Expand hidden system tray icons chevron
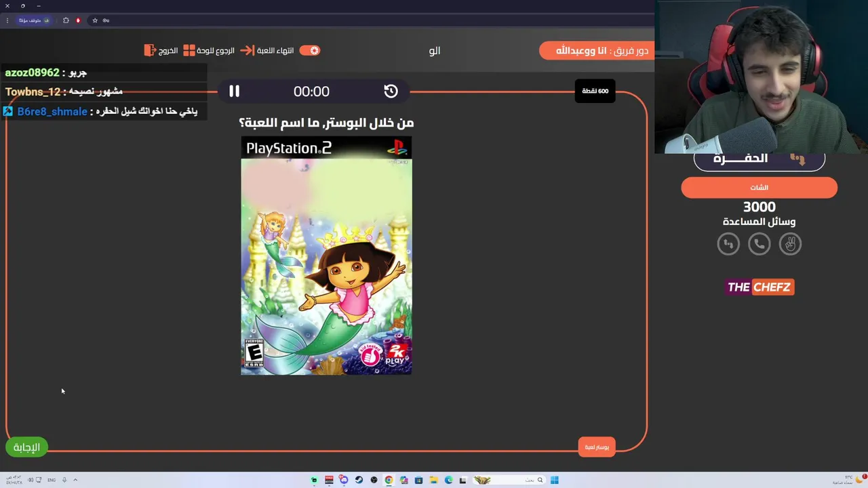The image size is (868, 488). (x=75, y=480)
